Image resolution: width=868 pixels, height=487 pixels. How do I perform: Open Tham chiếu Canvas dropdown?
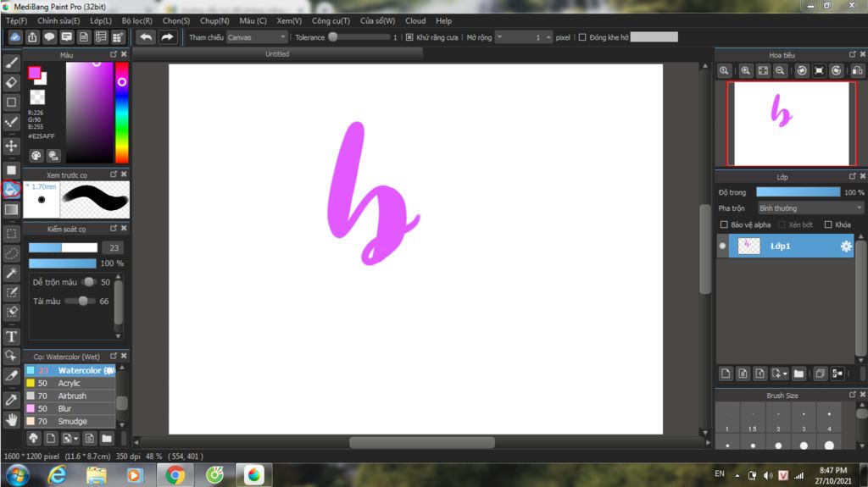pos(257,37)
